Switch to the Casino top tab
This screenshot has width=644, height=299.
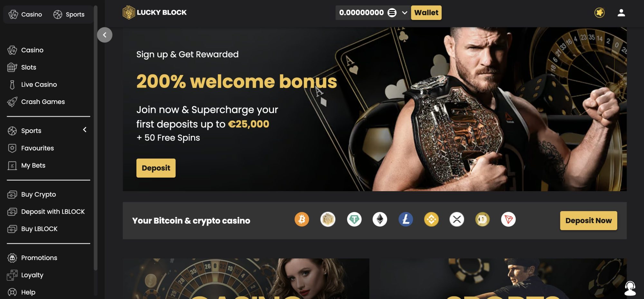[25, 14]
